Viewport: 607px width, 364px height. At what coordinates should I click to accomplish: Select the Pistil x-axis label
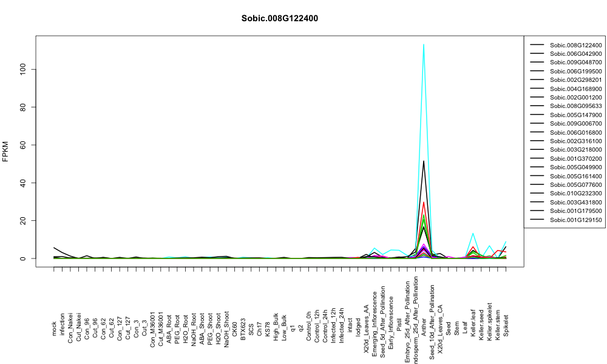click(399, 329)
